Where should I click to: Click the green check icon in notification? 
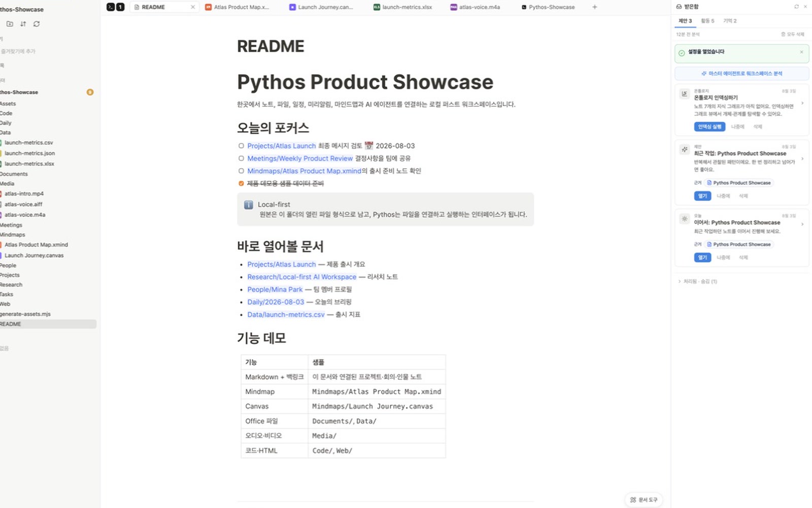coord(682,53)
